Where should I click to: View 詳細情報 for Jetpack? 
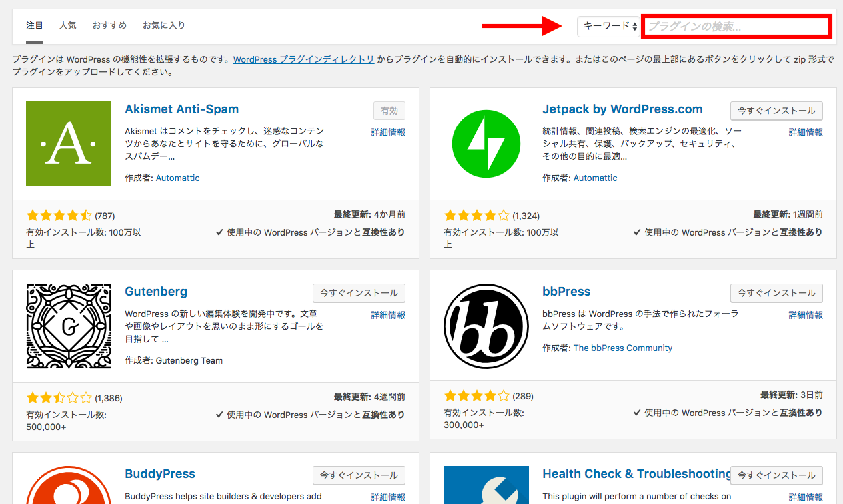click(x=806, y=132)
